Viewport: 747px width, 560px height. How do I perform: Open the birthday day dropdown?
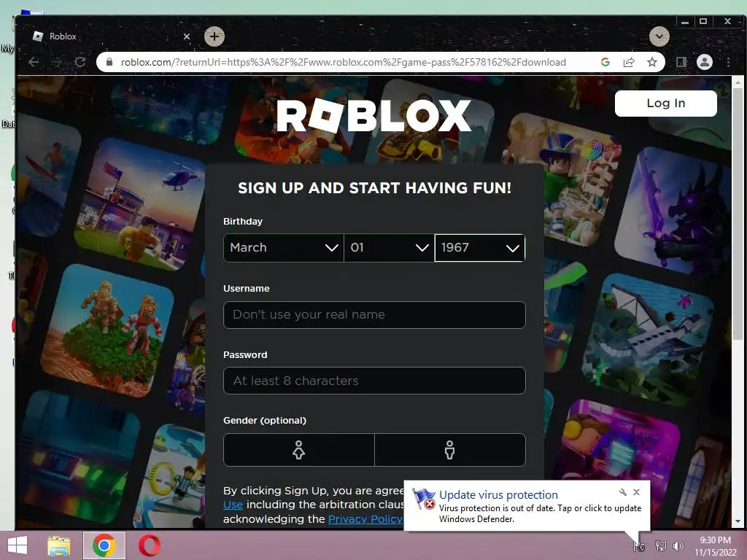click(x=390, y=248)
